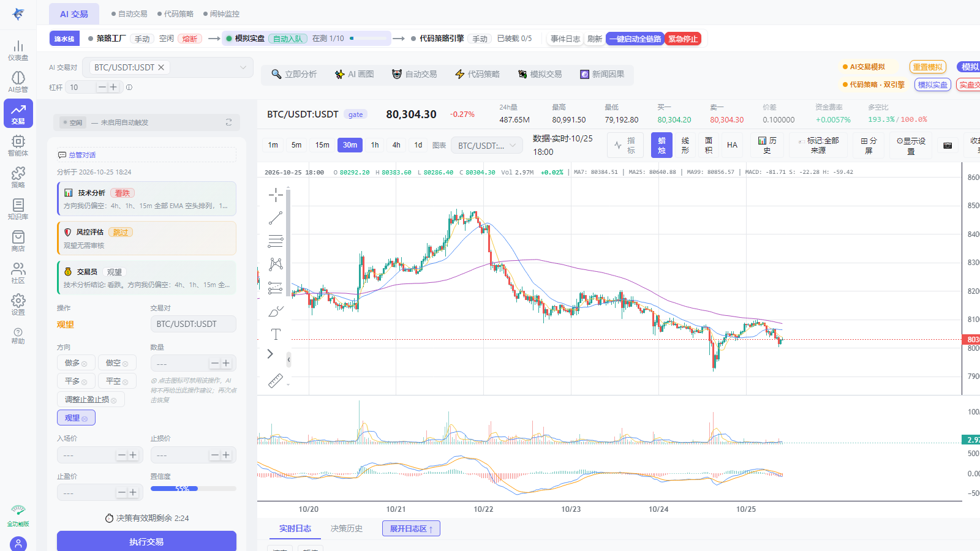Clear BTC/USDT:USDT tag with X
The width and height of the screenshot is (980, 551).
(161, 67)
